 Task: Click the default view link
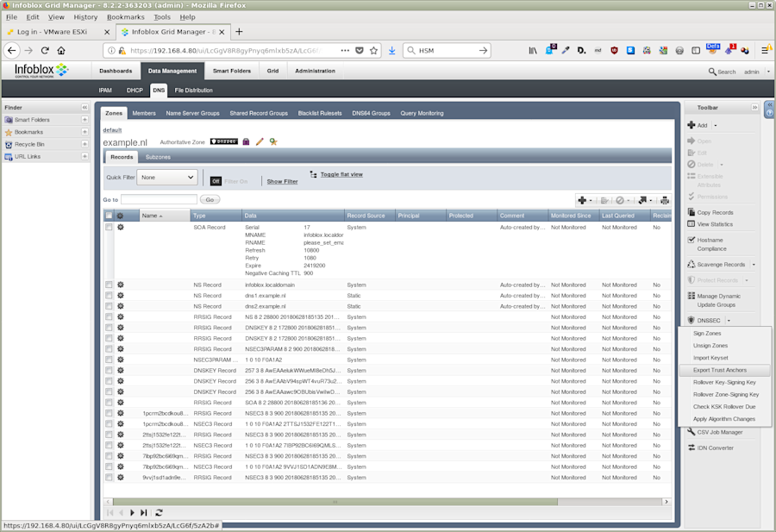point(112,129)
